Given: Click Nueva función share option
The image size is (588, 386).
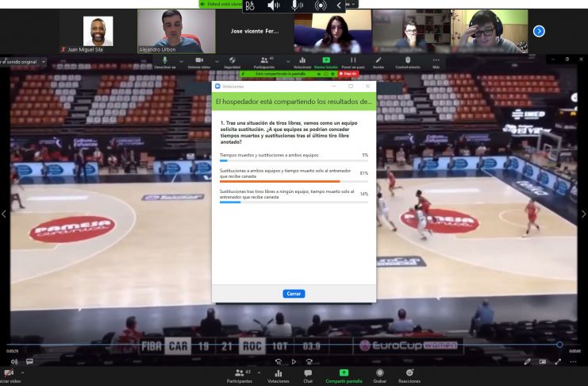Looking at the screenshot, I should coord(326,63).
